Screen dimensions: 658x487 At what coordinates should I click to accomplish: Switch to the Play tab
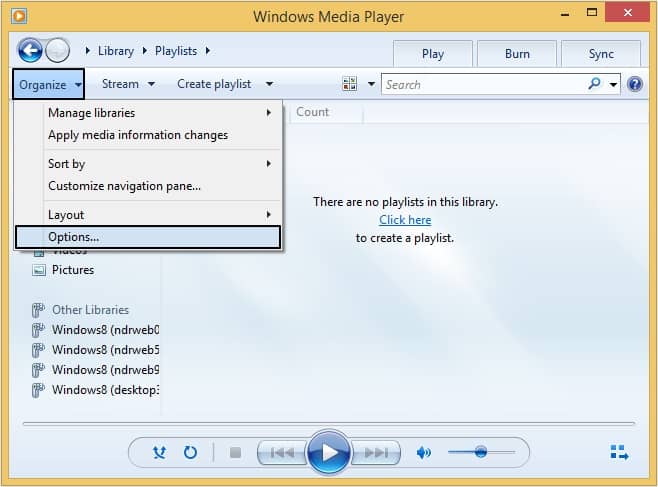pyautogui.click(x=433, y=54)
